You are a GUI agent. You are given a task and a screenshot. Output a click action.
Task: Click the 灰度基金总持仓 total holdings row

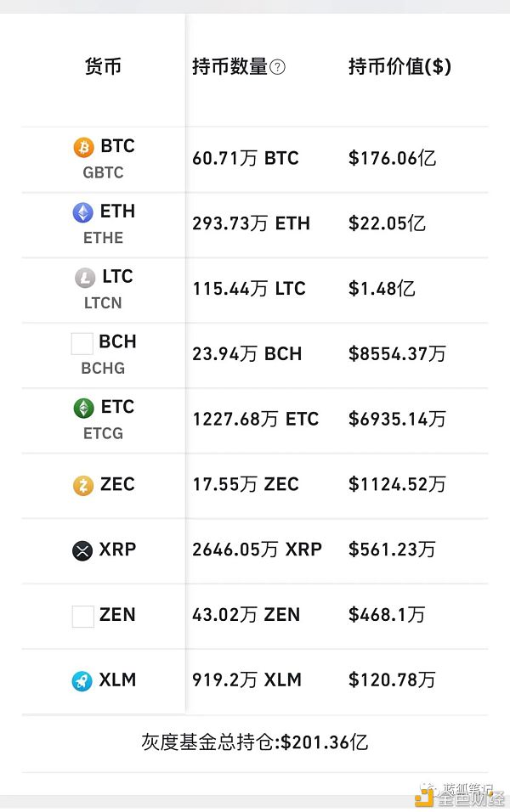tap(254, 742)
